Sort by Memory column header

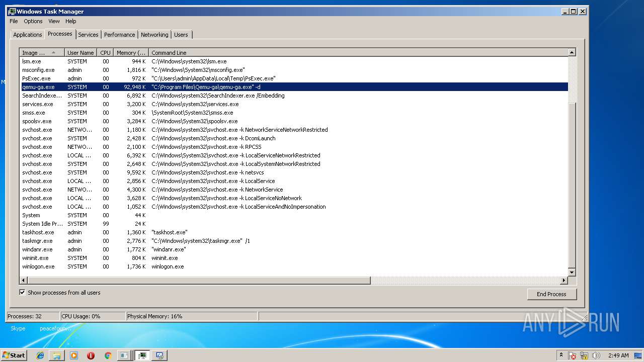click(x=131, y=53)
